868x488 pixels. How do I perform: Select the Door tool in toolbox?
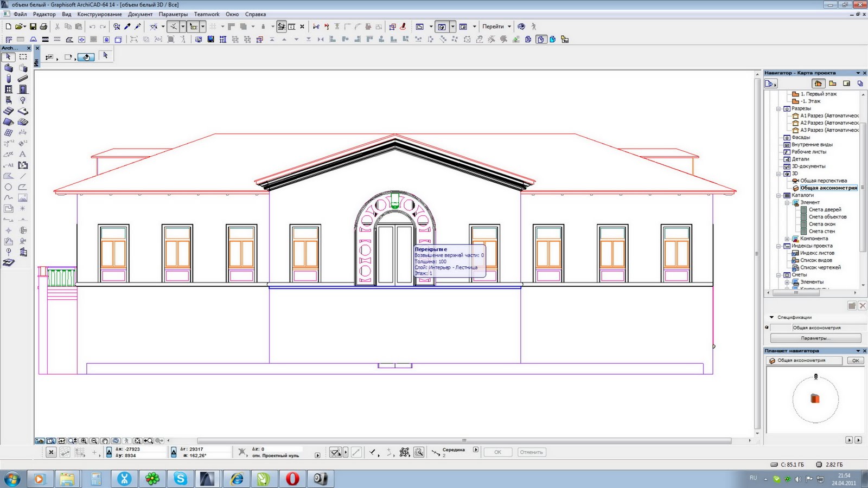point(23,89)
